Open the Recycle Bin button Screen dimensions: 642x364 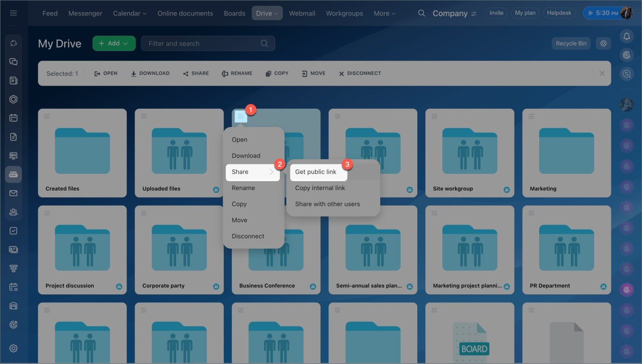(571, 44)
